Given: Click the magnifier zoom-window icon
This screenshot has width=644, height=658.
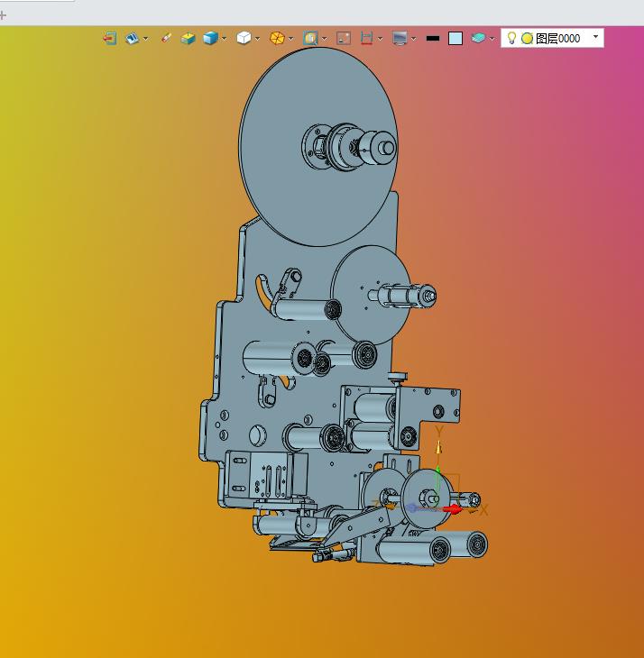Looking at the screenshot, I should (x=310, y=38).
